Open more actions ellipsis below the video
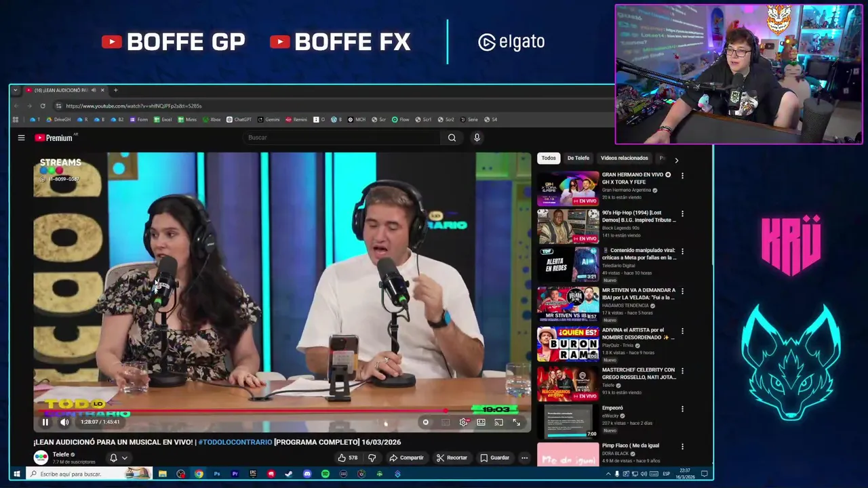The height and width of the screenshot is (488, 868). 524,457
